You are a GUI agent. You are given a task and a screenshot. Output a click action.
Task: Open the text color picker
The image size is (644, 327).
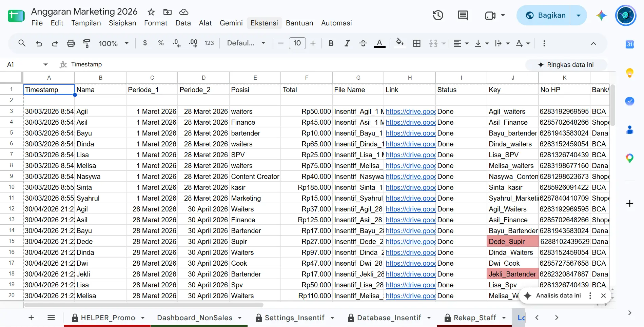pyautogui.click(x=379, y=43)
